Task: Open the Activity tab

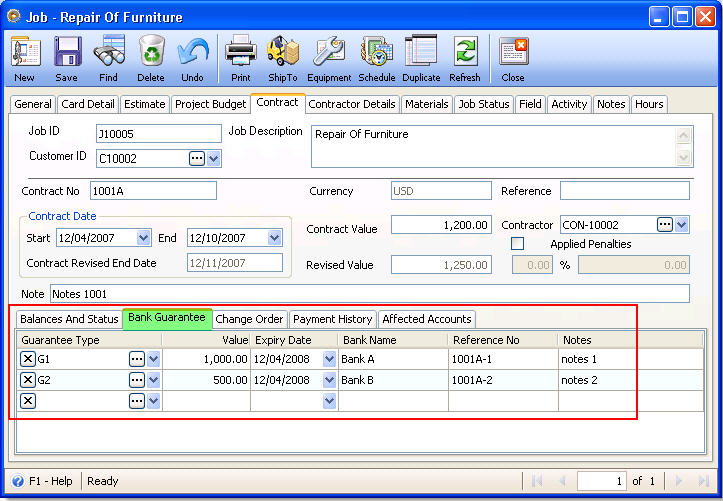Action: click(569, 104)
